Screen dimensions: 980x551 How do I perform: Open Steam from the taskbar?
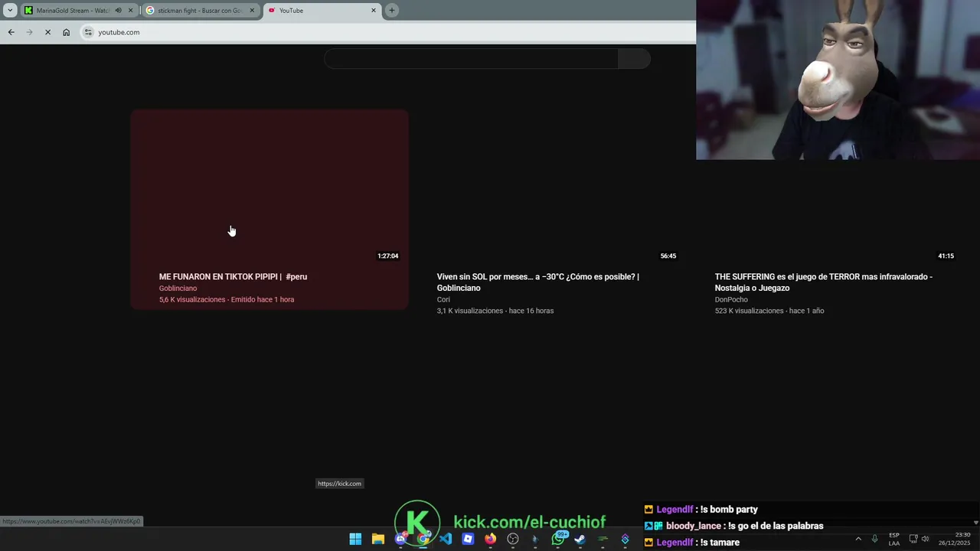click(x=580, y=539)
